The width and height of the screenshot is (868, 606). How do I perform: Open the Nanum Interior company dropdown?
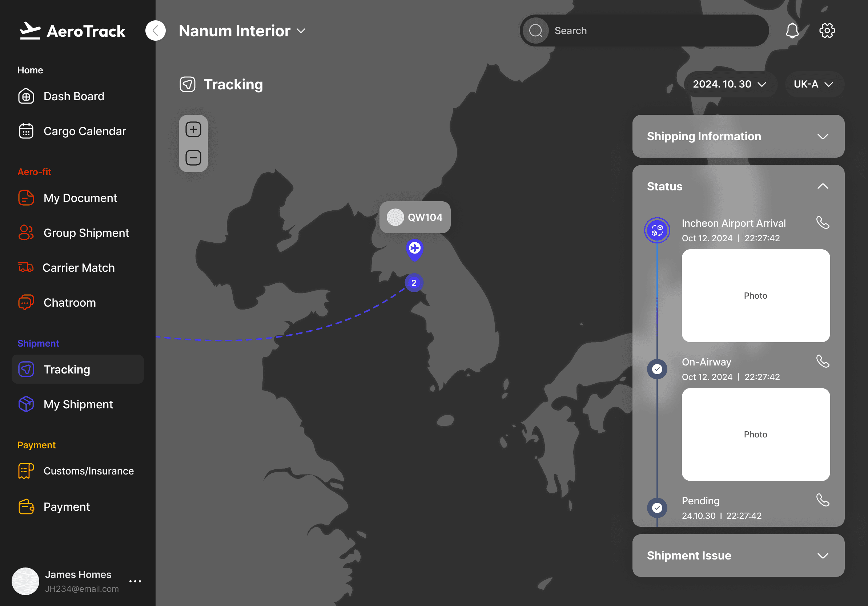coord(242,31)
